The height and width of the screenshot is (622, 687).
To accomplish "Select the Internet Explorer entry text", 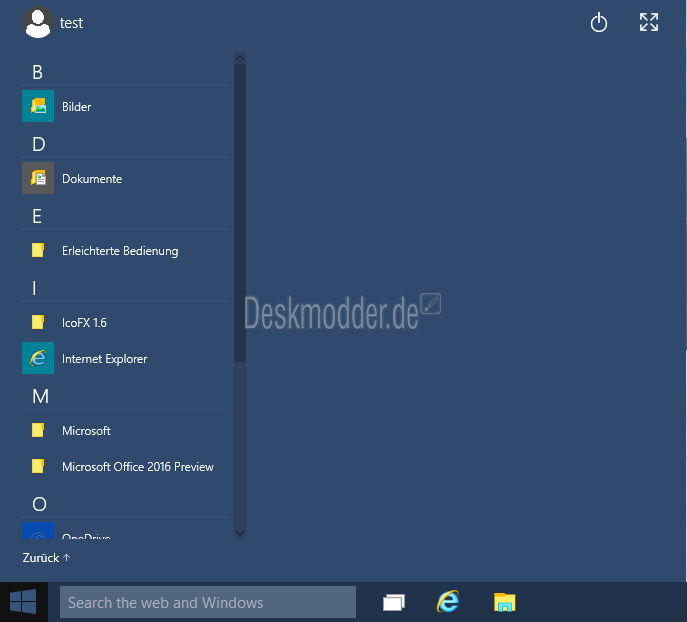I will pyautogui.click(x=105, y=359).
